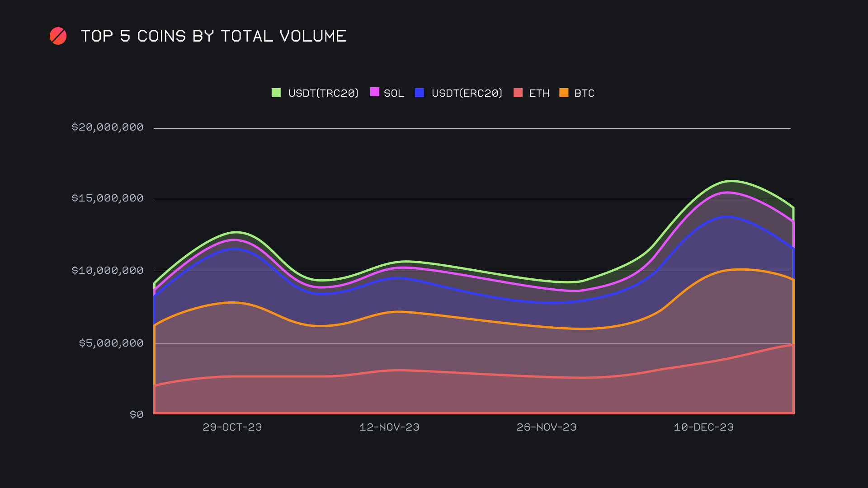This screenshot has height=488, width=868.
Task: Click the blue USDT(ERC20) legend swatch
Action: pos(419,93)
